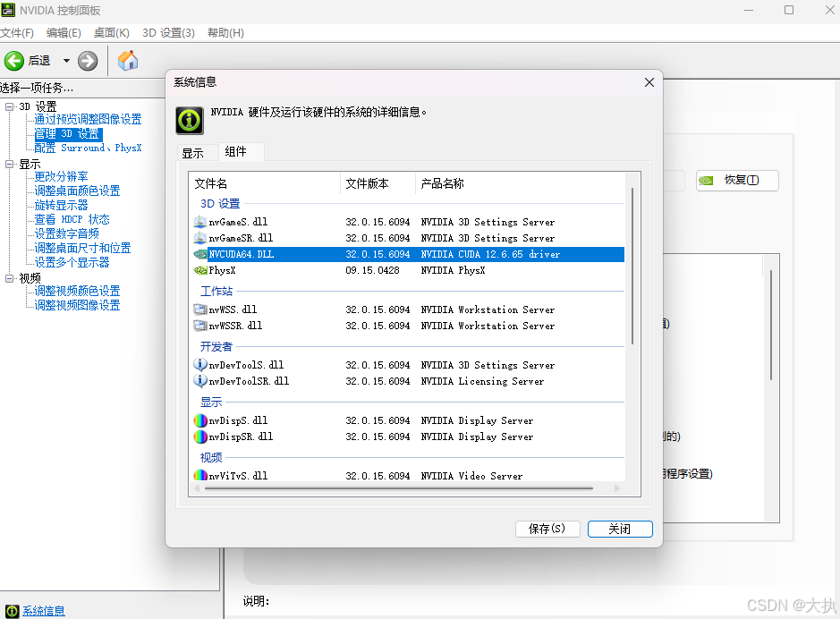Click the NVIDIA Licensing Server product name

click(482, 381)
